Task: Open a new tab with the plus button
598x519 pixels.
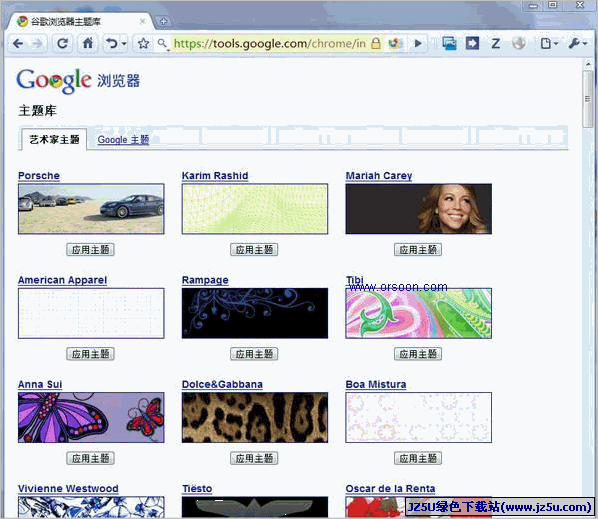Action: pos(163,21)
